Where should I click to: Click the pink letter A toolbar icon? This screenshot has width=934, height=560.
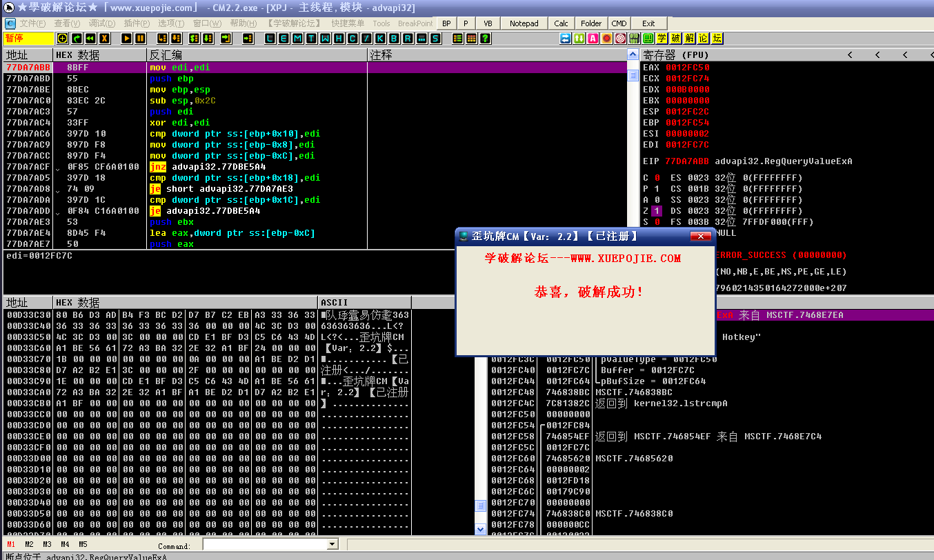click(593, 39)
